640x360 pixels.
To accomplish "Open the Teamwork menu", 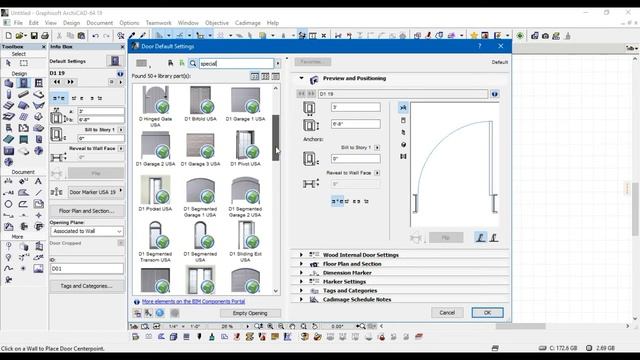I will coord(159,23).
